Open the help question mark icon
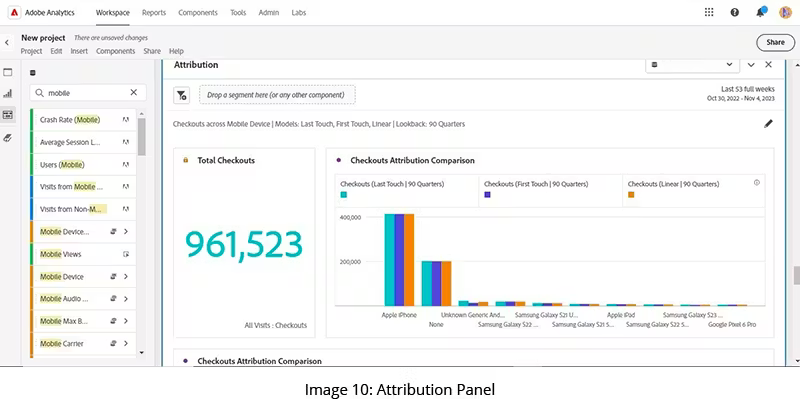 [x=735, y=12]
